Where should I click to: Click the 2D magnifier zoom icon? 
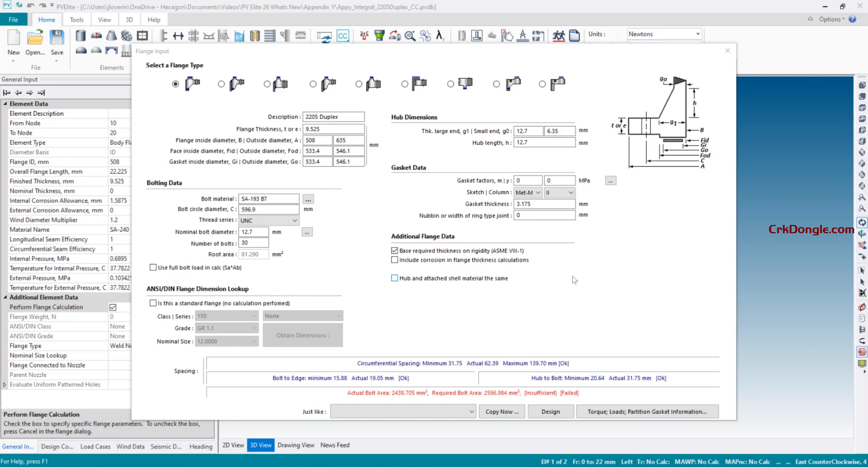pos(410,36)
